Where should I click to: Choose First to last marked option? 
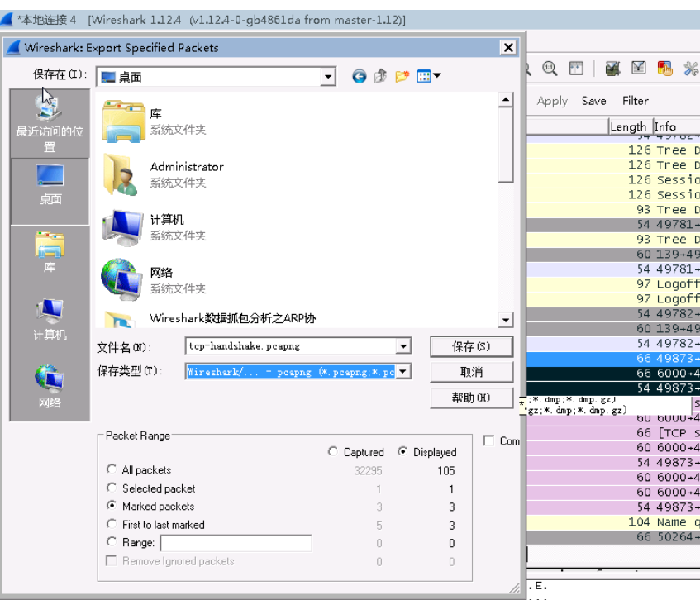tap(112, 524)
